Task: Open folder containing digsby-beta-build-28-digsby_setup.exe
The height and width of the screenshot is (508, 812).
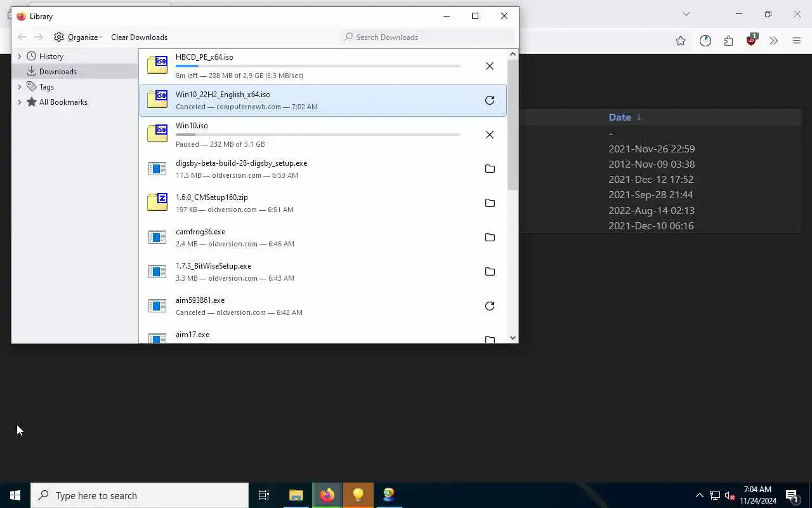Action: [490, 169]
